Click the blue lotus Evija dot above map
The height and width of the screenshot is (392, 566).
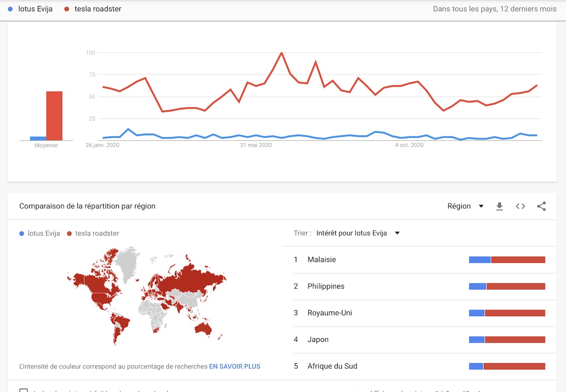point(22,234)
